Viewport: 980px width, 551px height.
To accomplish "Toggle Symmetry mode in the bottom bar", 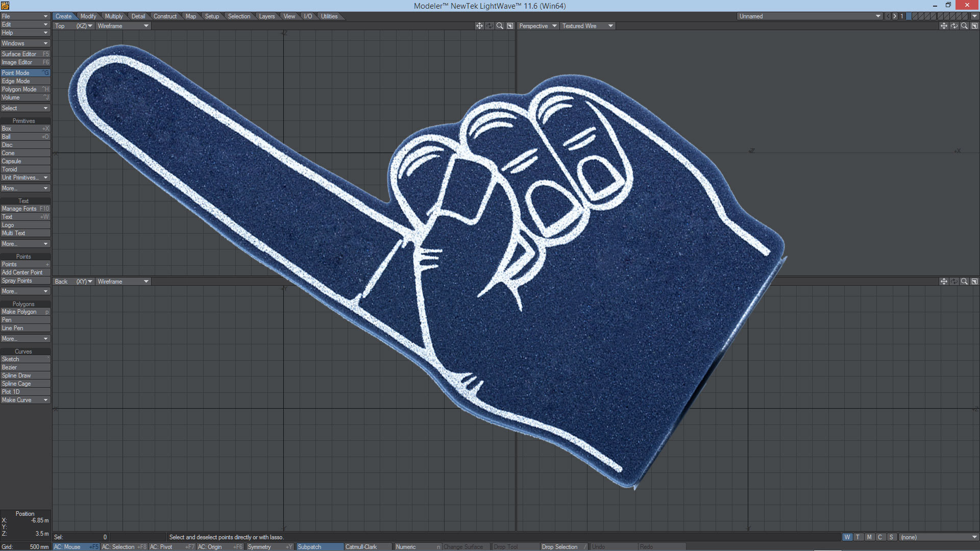I will [270, 547].
